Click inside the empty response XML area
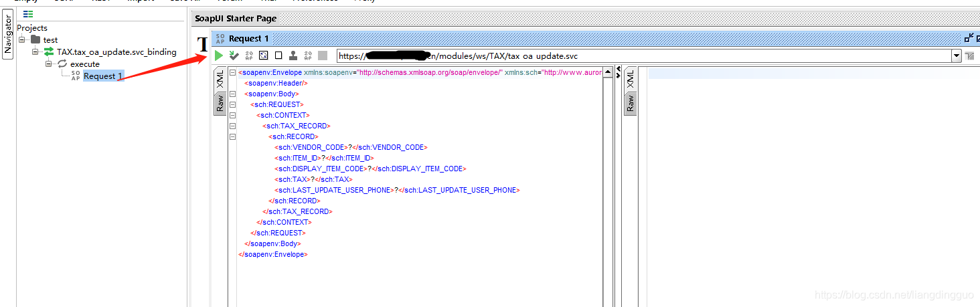The width and height of the screenshot is (980, 307). tap(810, 187)
